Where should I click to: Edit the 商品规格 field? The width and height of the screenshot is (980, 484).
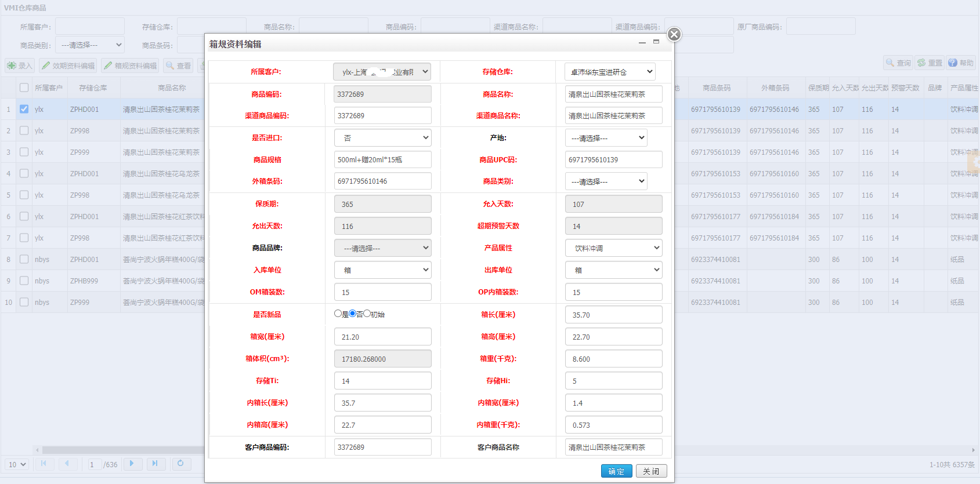(382, 159)
